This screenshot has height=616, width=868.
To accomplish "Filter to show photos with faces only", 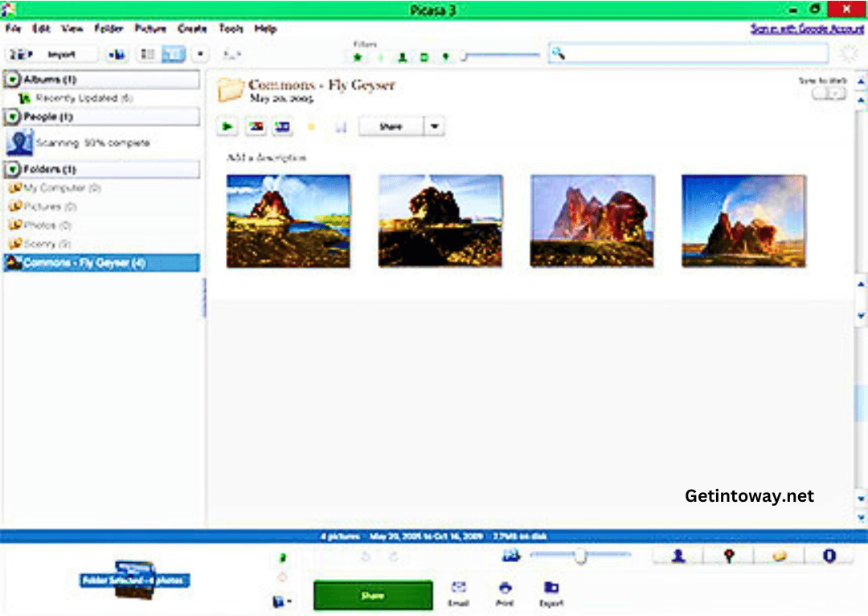I will click(402, 57).
